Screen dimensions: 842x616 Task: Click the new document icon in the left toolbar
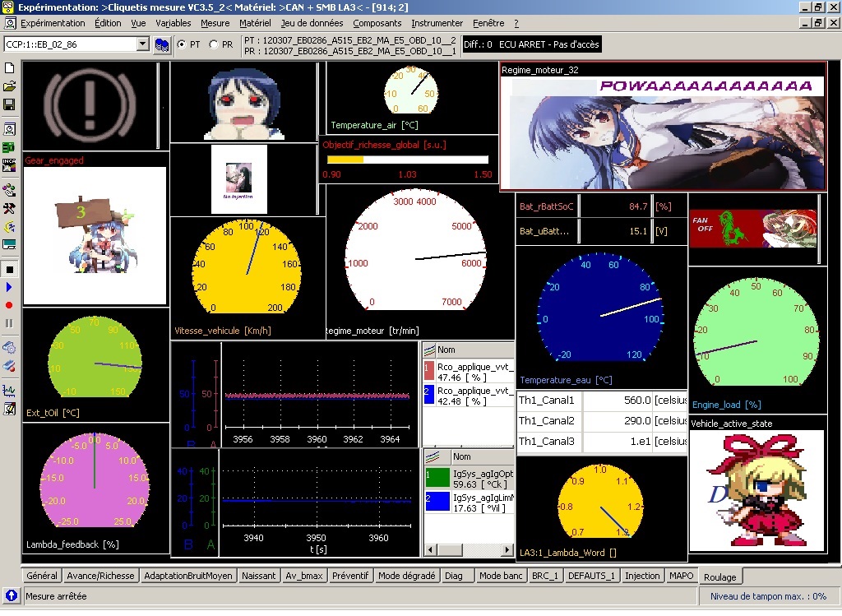[x=9, y=68]
